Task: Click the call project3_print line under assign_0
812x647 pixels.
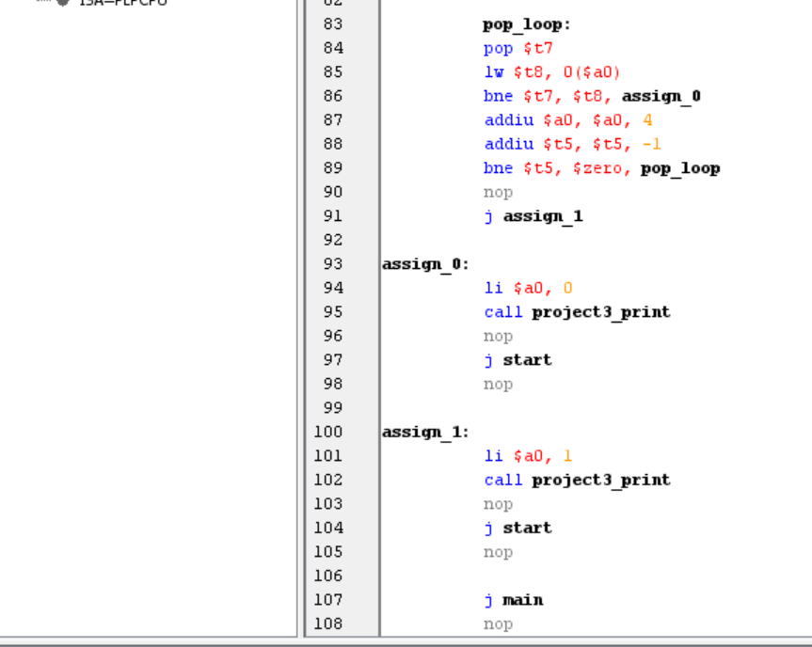Action: point(578,311)
